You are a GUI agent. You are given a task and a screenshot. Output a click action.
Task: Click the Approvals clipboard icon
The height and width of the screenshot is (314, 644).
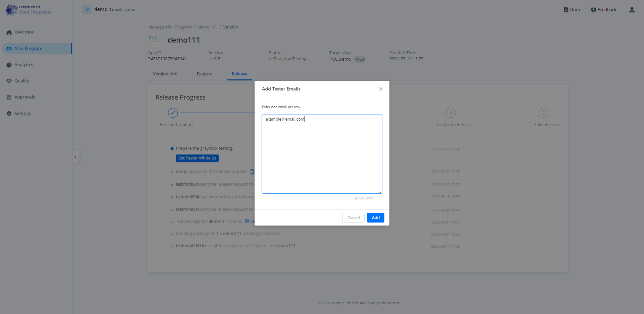click(x=9, y=98)
